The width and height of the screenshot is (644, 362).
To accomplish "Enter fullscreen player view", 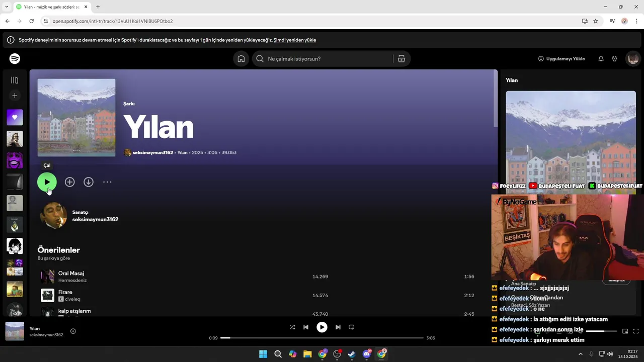I will coord(636,331).
